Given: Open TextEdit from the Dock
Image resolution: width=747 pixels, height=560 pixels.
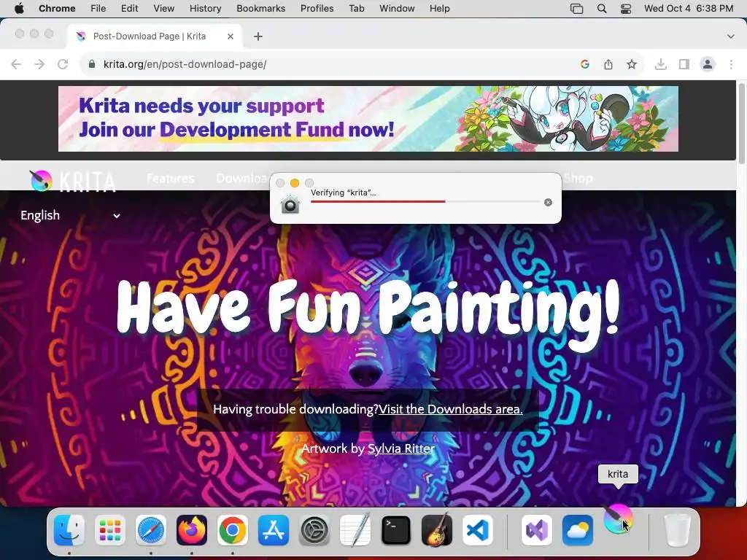Looking at the screenshot, I should (x=355, y=530).
